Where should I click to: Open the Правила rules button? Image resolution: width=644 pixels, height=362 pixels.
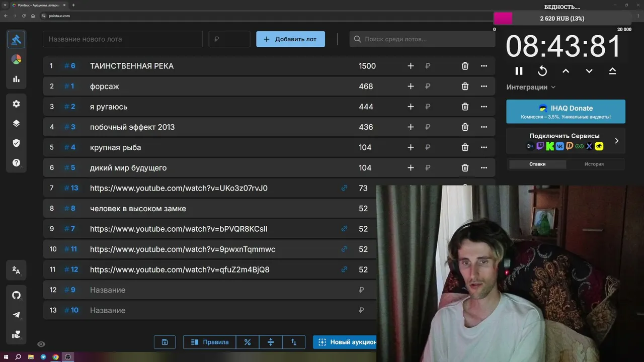click(x=210, y=342)
